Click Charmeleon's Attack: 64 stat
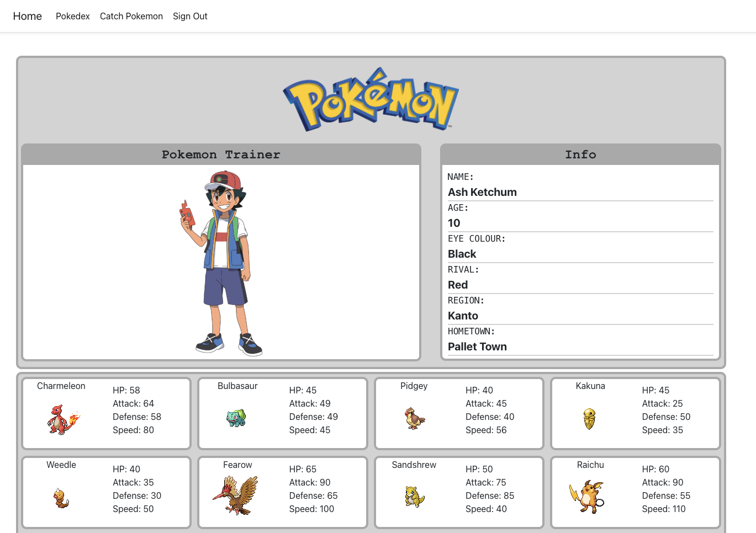Viewport: 756px width, 533px height. click(133, 403)
